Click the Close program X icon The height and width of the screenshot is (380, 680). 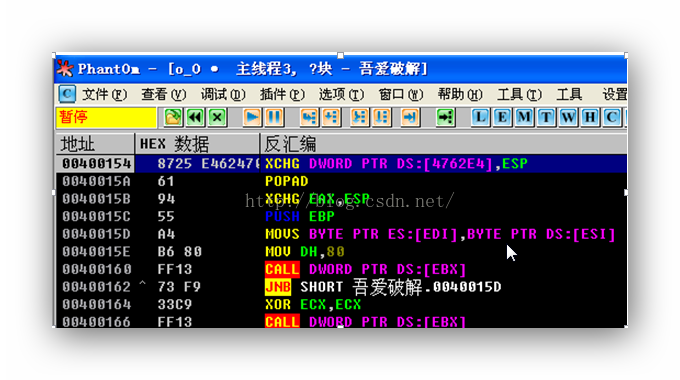(x=217, y=117)
